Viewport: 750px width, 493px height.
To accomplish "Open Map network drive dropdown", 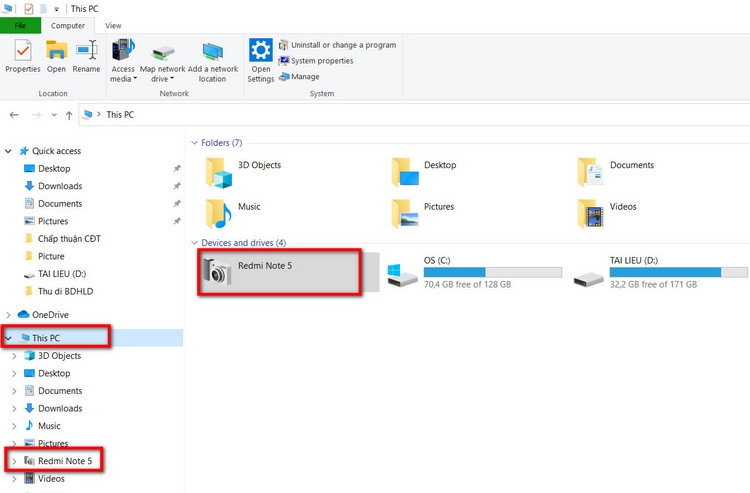I will click(x=162, y=61).
